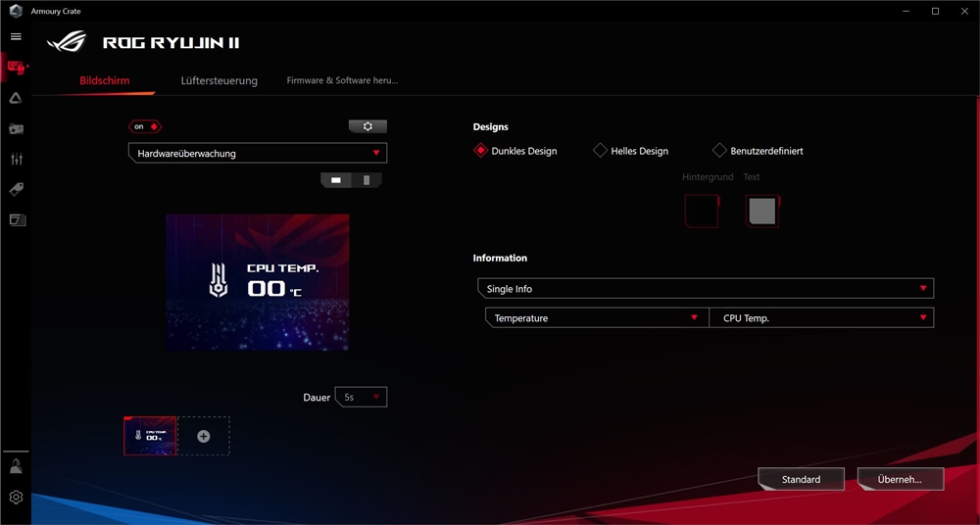Select the landscape orientation icon
The width and height of the screenshot is (980, 525).
click(x=336, y=180)
